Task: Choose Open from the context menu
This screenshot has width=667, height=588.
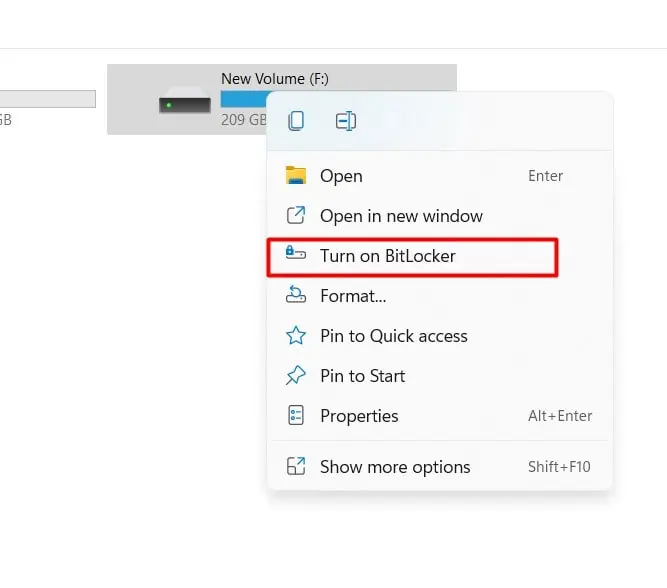Action: [341, 176]
